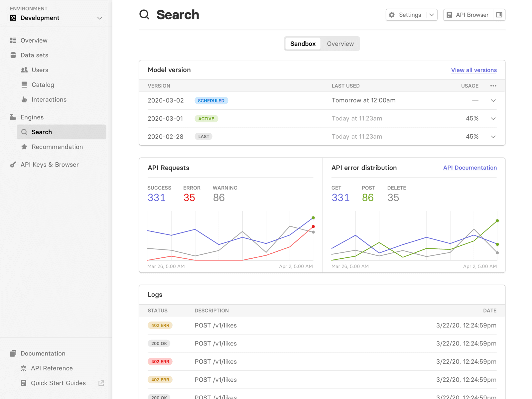The height and width of the screenshot is (399, 532).
Task: Click the red error endpoint on API Requests chart
Action: tap(313, 226)
